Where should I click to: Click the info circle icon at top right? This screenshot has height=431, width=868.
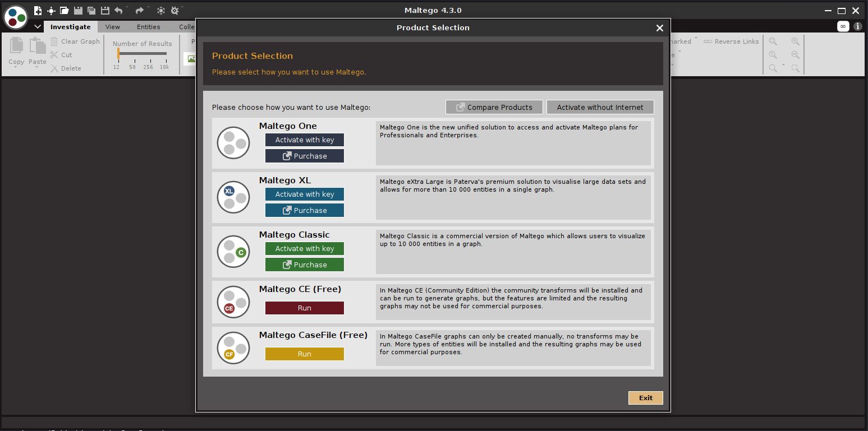pos(857,26)
